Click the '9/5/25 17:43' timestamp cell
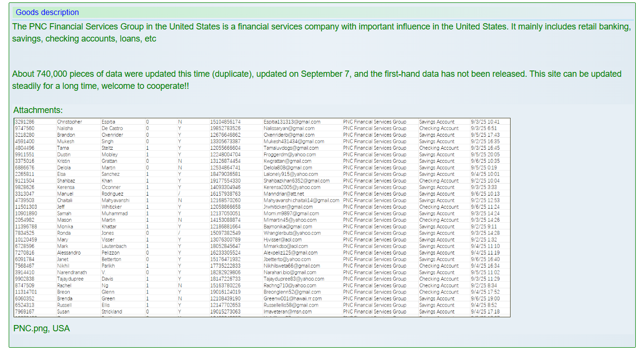 coord(485,135)
